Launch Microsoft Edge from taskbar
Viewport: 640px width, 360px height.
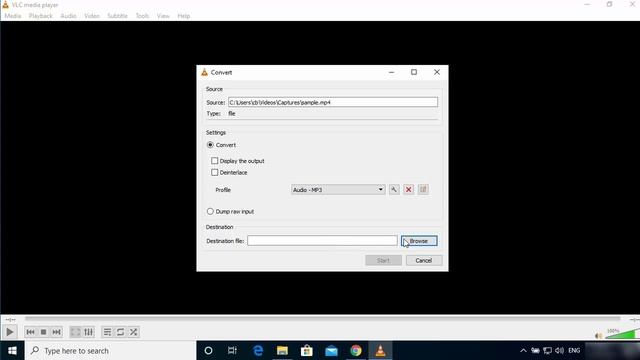tap(258, 351)
